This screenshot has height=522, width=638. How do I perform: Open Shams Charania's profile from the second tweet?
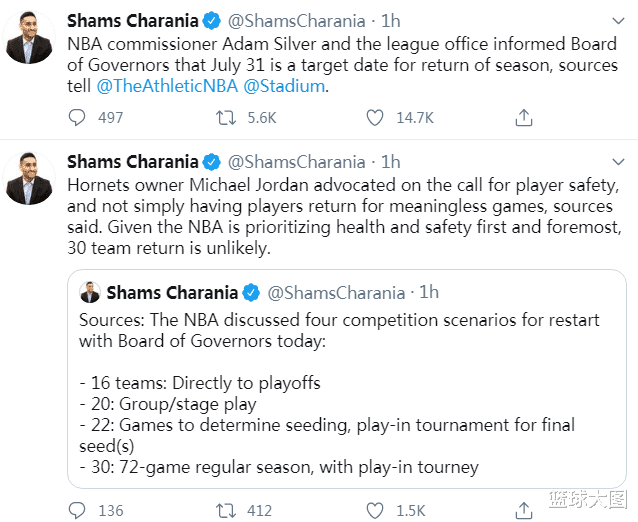[131, 161]
